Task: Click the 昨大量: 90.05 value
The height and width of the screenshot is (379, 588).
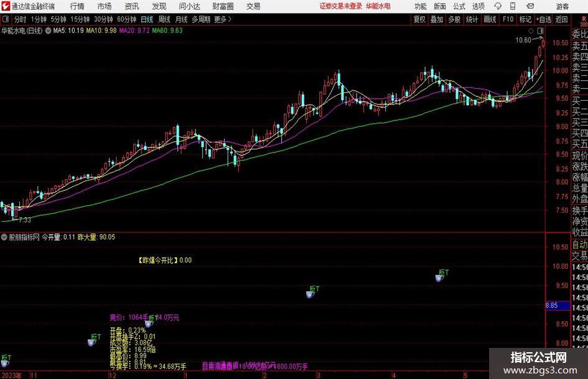Action: pos(96,237)
